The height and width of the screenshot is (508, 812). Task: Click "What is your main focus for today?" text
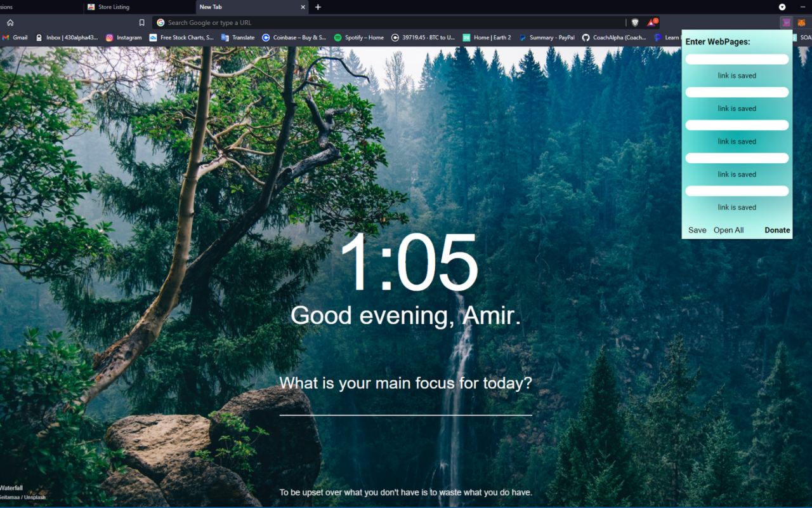406,383
